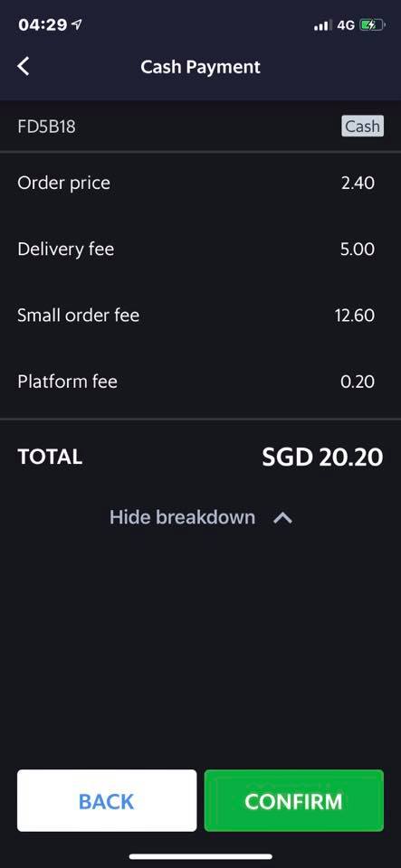The height and width of the screenshot is (868, 401).
Task: Tap the 12.60 small order fee amount
Action: [355, 316]
